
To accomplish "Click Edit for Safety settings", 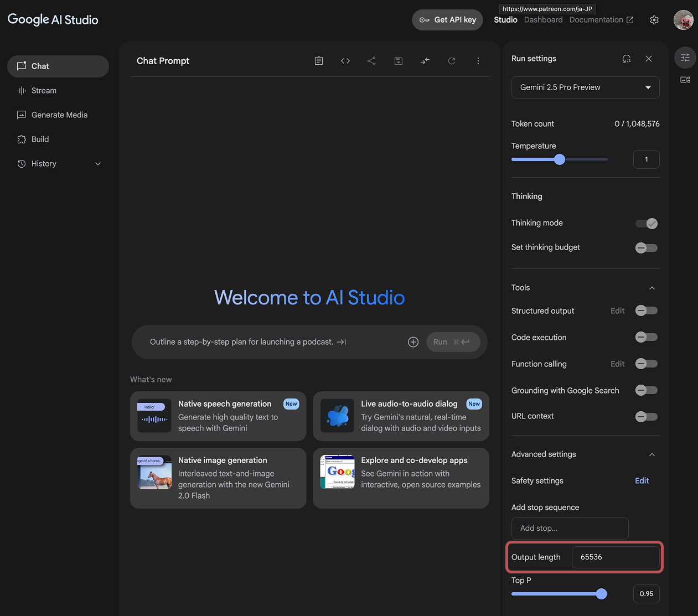I will (642, 481).
